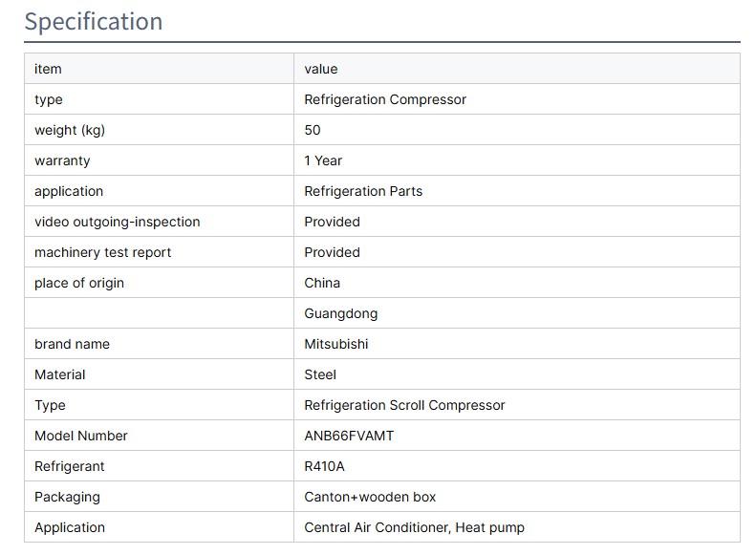The image size is (756, 555).
Task: Select 'Central Air Conditioner, Heat pump' text
Action: tap(414, 527)
